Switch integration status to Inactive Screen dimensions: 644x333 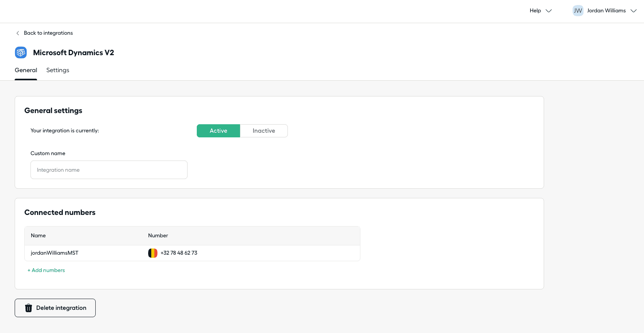click(264, 131)
